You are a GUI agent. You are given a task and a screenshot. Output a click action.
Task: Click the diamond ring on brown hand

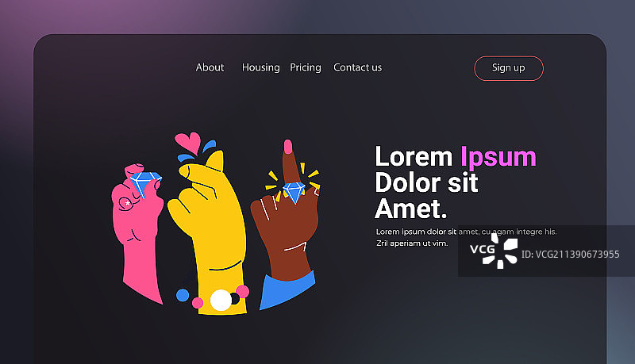294,192
